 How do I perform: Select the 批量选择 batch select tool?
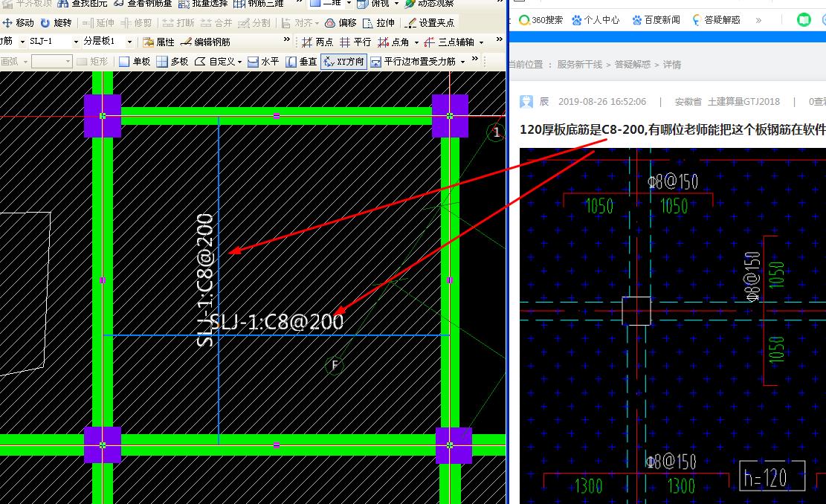tap(203, 3)
